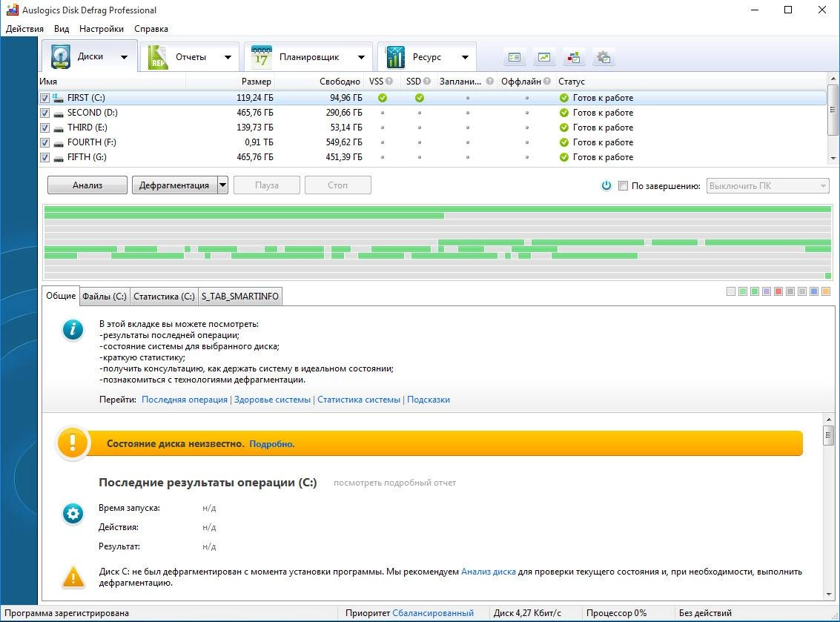Click the Оффлайн column help question icon
Image resolution: width=840 pixels, height=622 pixels.
(x=547, y=82)
